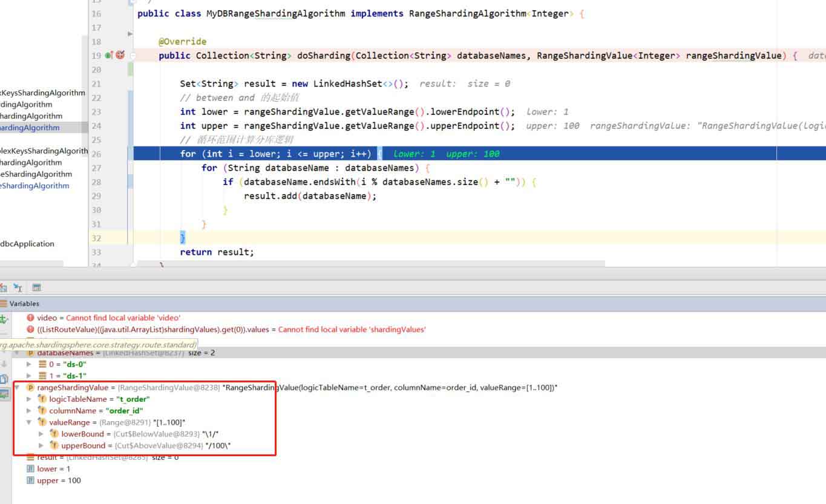Expand the ds-0 entry in databaseNames
Image resolution: width=826 pixels, height=504 pixels.
(29, 364)
